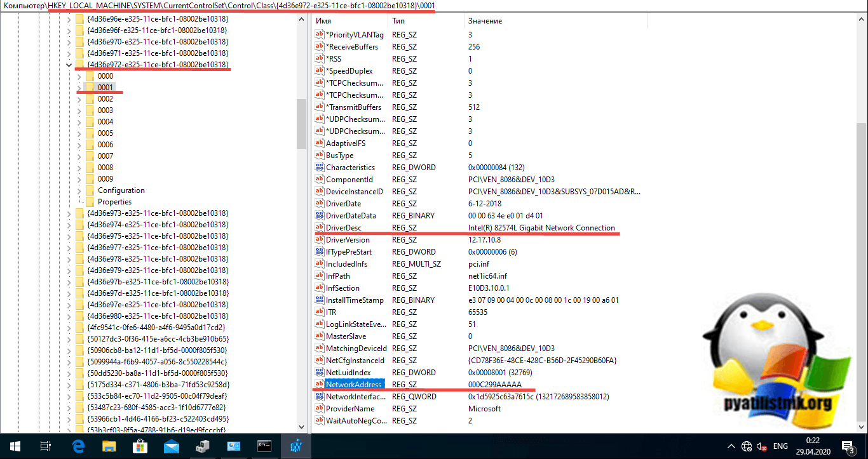Screen dimensions: 868x459
Task: Expand the Configuration key node
Action: (x=79, y=190)
